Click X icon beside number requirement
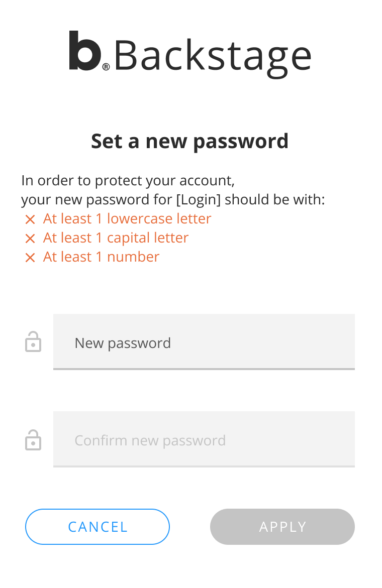 30,258
